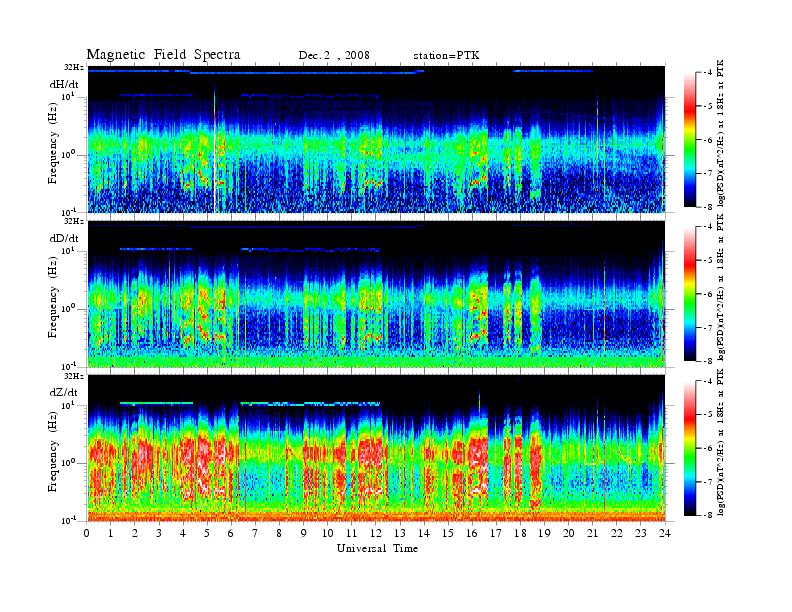Viewport: 792px width, 612px height.
Task: Click hour tick '10' on time axis
Action: (328, 533)
